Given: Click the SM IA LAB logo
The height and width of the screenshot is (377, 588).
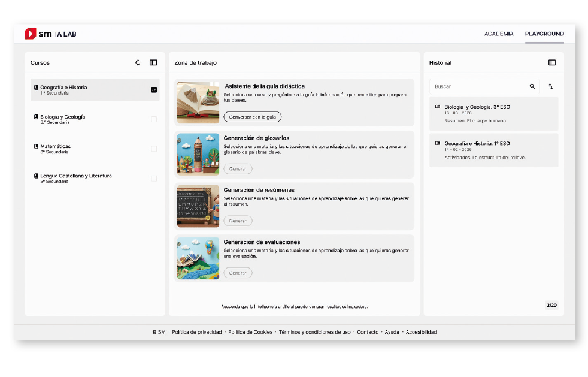Looking at the screenshot, I should click(x=50, y=34).
